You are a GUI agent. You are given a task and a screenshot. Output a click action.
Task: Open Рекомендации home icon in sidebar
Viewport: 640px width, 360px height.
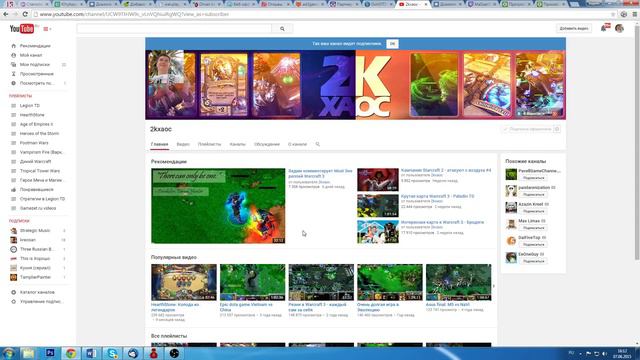tap(13, 46)
